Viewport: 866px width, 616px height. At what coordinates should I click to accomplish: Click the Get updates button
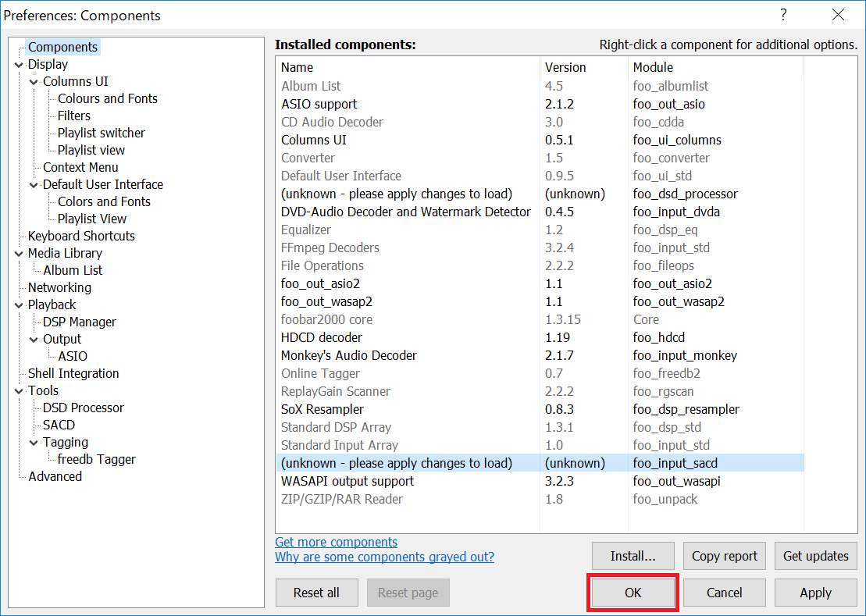(x=816, y=556)
